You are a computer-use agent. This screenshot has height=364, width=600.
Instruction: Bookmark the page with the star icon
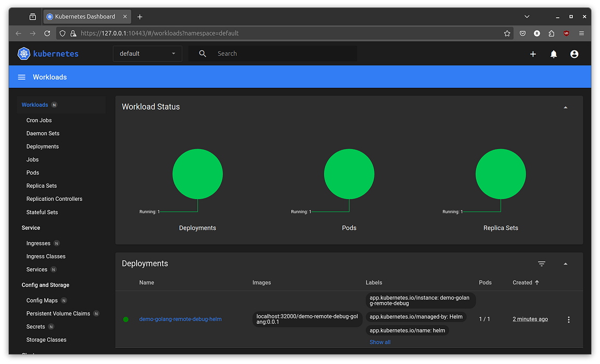[507, 33]
